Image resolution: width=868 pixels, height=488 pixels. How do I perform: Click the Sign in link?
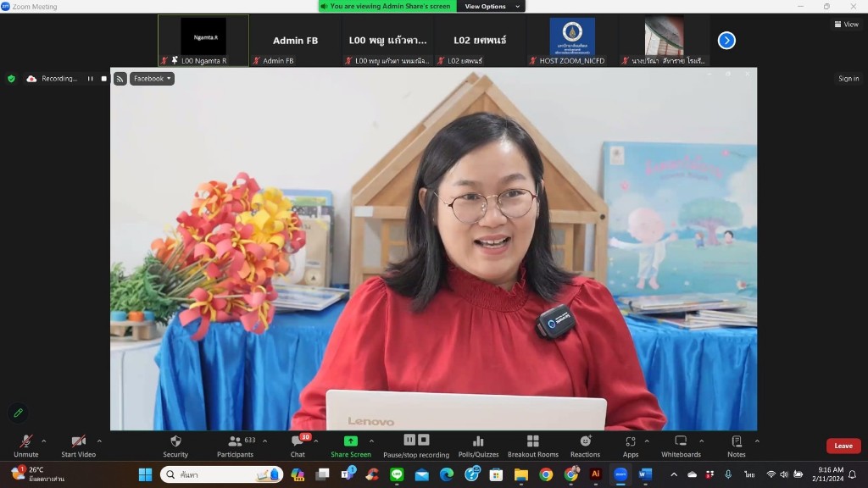click(x=848, y=79)
